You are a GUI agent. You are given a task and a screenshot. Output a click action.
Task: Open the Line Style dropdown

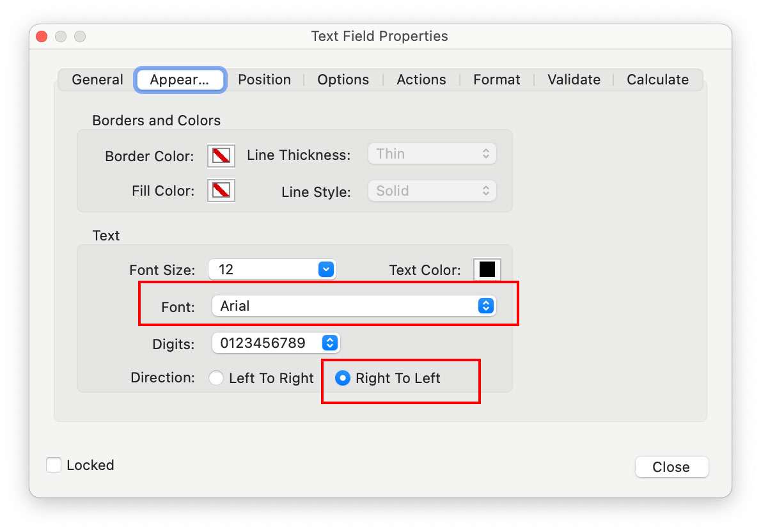[432, 191]
